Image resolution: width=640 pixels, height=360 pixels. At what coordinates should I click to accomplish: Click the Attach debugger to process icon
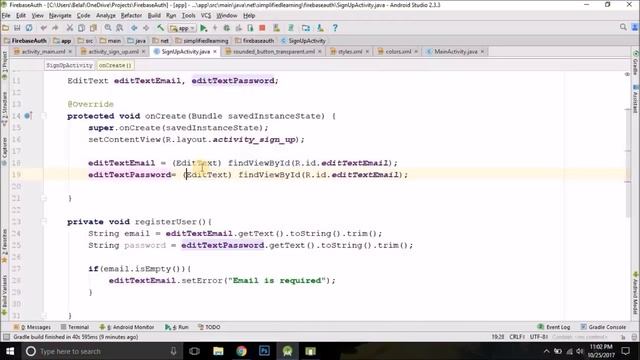click(x=250, y=28)
